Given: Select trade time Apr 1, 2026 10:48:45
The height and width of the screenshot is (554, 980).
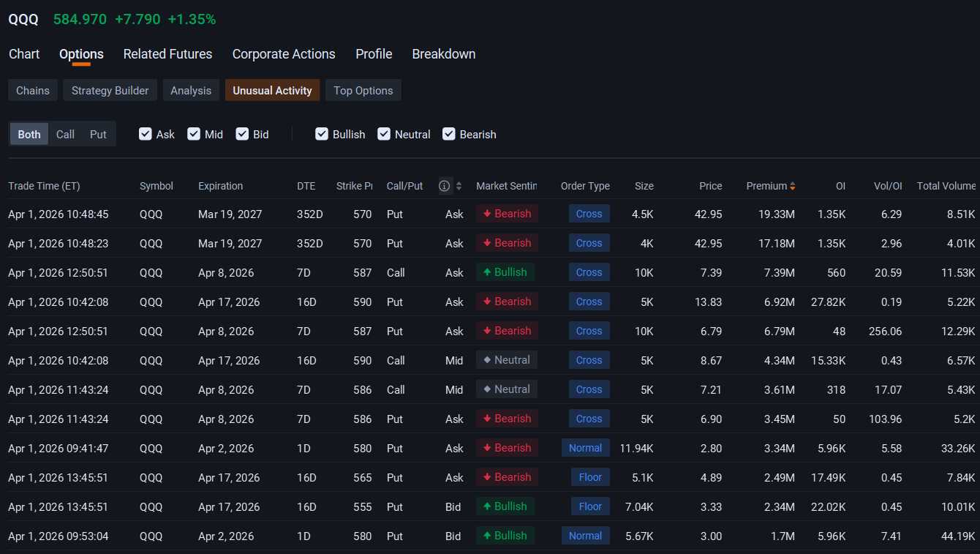Looking at the screenshot, I should tap(59, 214).
